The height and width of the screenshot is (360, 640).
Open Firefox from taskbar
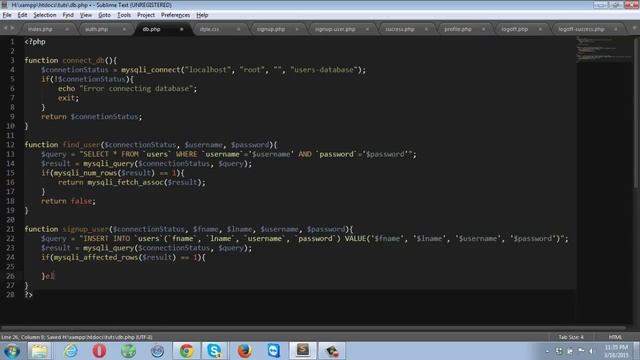(244, 351)
